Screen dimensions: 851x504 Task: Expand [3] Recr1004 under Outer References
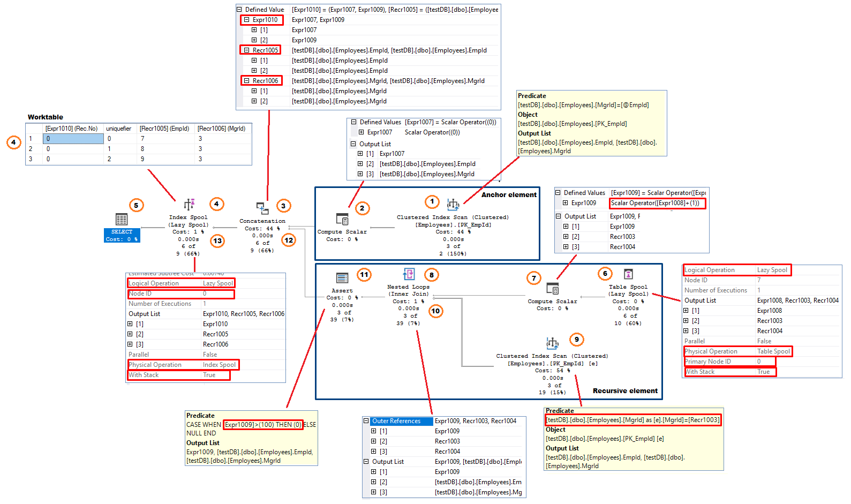(374, 452)
